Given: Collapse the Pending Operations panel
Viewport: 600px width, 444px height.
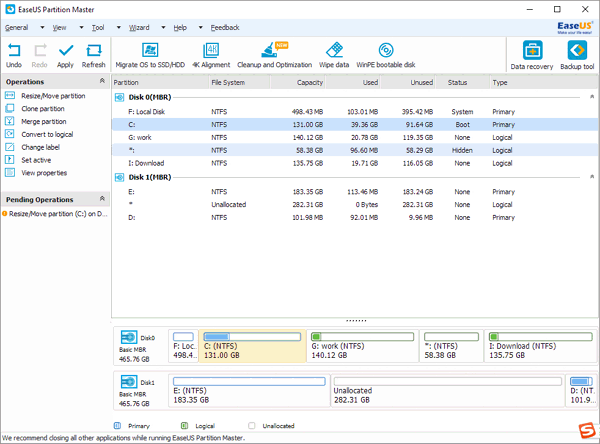Looking at the screenshot, I should (102, 199).
